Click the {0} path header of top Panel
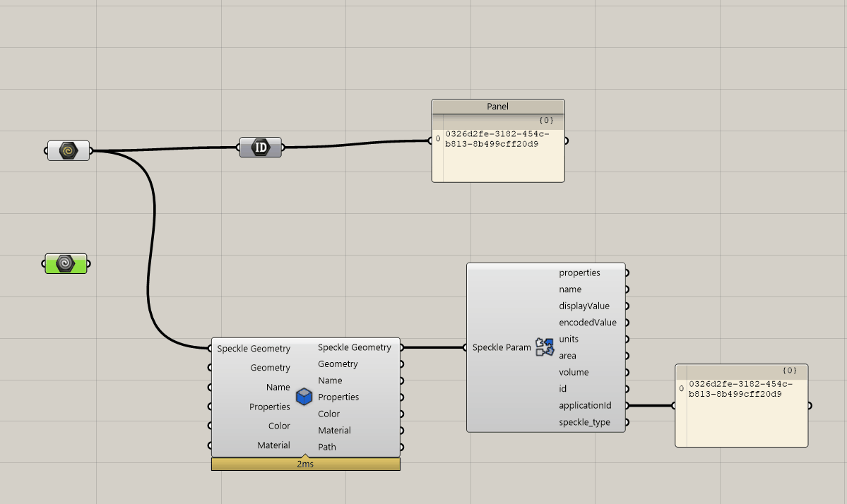The height and width of the screenshot is (504, 847). click(x=546, y=120)
